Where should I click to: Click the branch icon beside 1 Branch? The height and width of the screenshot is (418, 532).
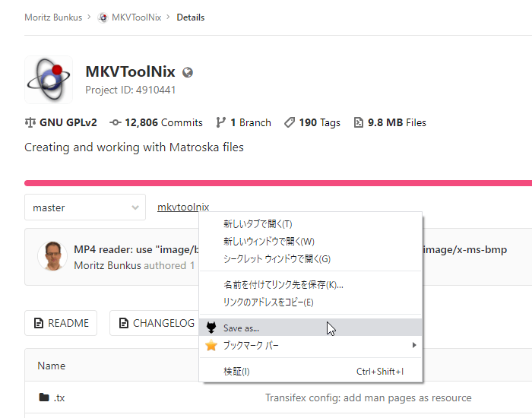[x=221, y=122]
